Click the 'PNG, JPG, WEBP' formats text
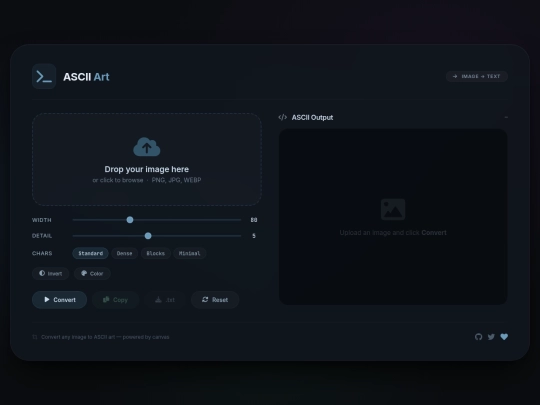540x405 pixels. (176, 180)
